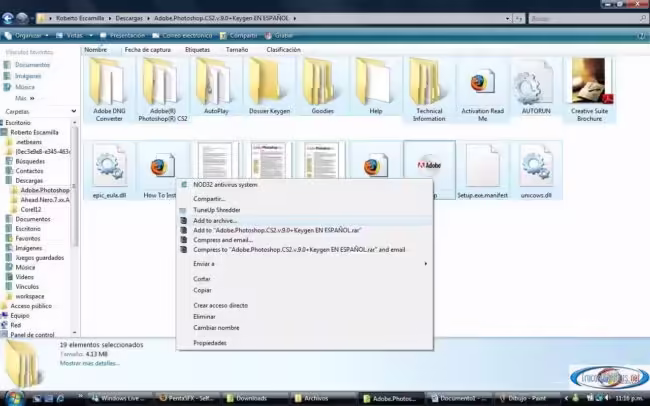Choose Copiar from context menu
The image size is (650, 406).
pyautogui.click(x=305, y=290)
